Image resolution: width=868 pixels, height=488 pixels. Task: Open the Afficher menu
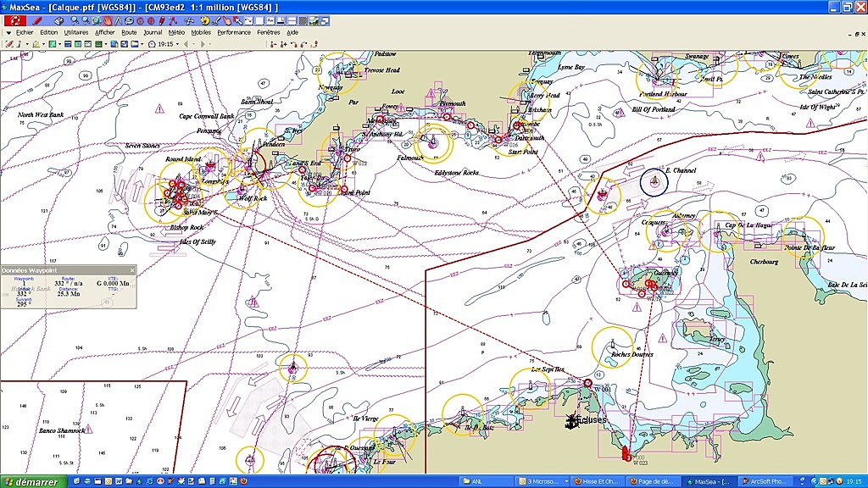(x=104, y=33)
